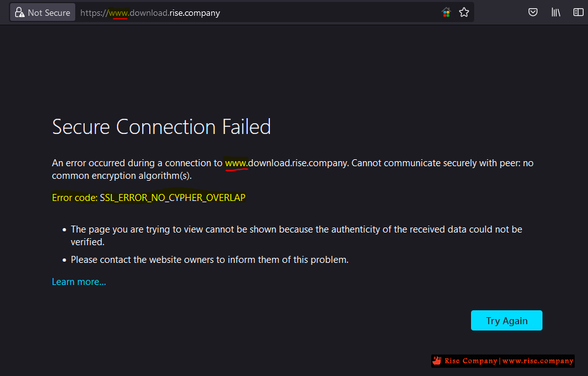Click the underlined www in the address bar
The width and height of the screenshot is (588, 376).
[118, 13]
